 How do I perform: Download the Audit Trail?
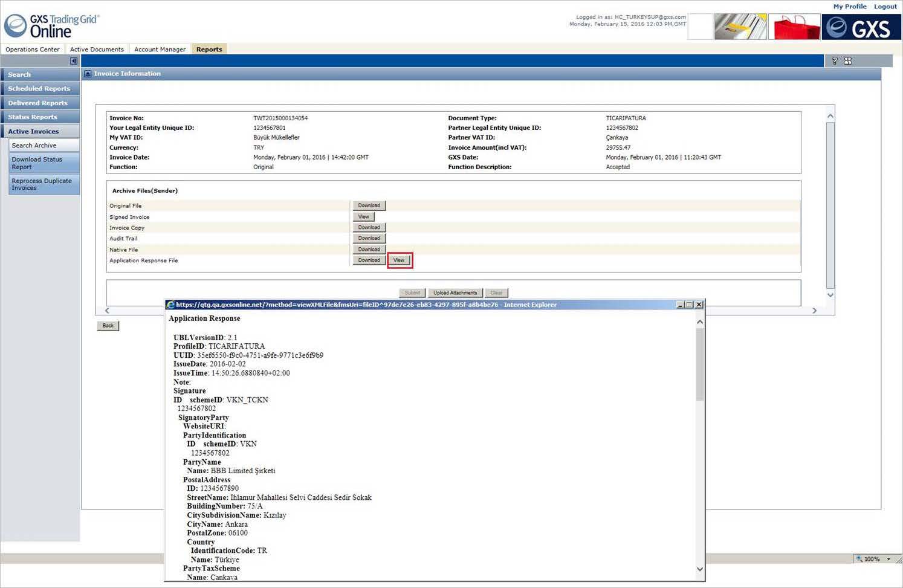pos(369,238)
